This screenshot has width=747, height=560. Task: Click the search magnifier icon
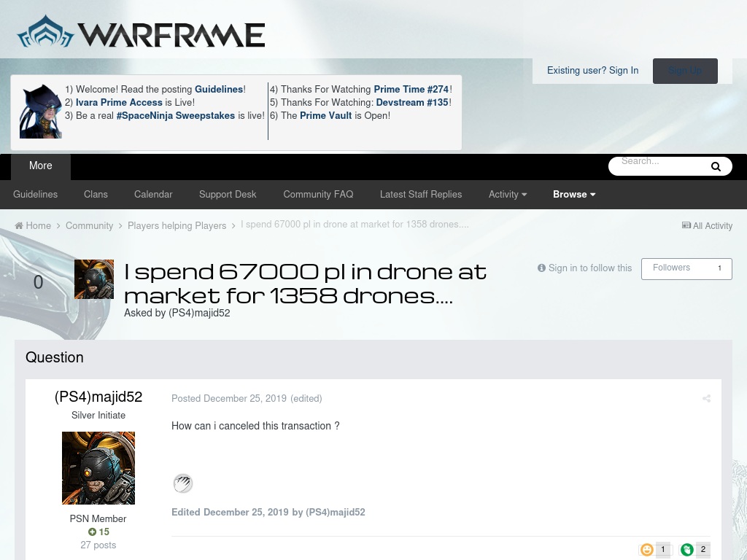click(x=716, y=167)
